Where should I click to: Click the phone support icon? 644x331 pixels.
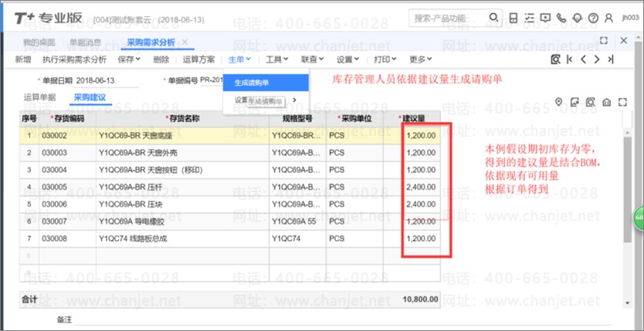[561, 18]
